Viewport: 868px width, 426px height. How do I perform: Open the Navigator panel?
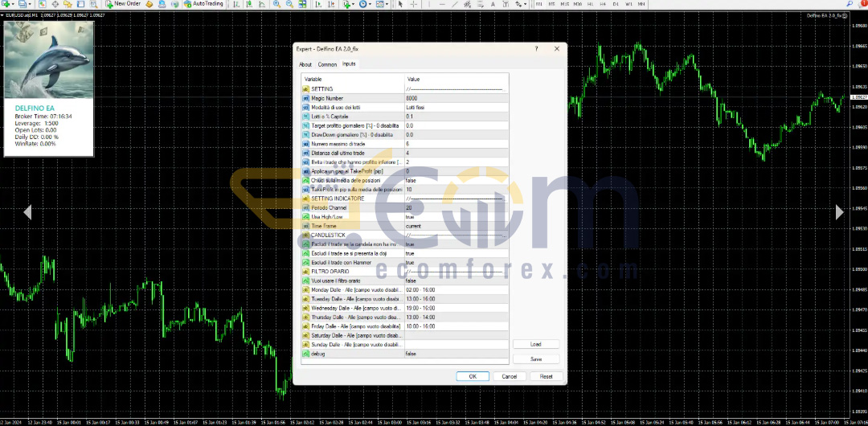pyautogui.click(x=68, y=4)
